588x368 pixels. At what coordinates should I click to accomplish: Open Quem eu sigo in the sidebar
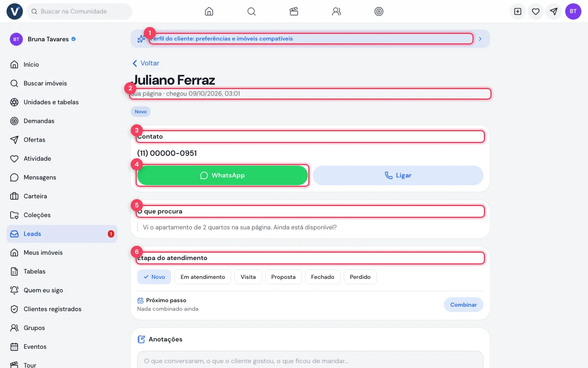pyautogui.click(x=62, y=290)
